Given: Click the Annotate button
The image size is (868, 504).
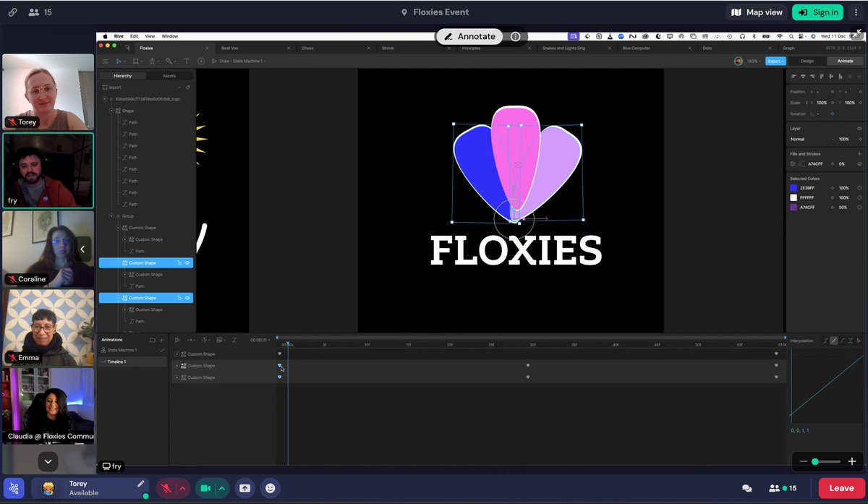Looking at the screenshot, I should click(469, 36).
